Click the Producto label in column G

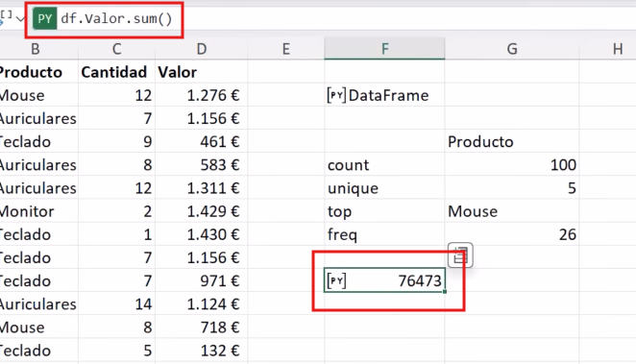click(480, 142)
